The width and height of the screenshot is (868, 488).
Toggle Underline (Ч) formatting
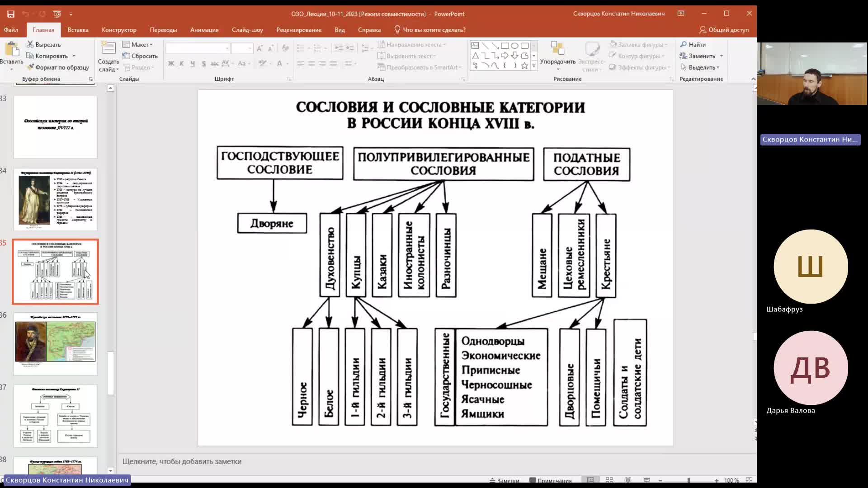pyautogui.click(x=193, y=63)
